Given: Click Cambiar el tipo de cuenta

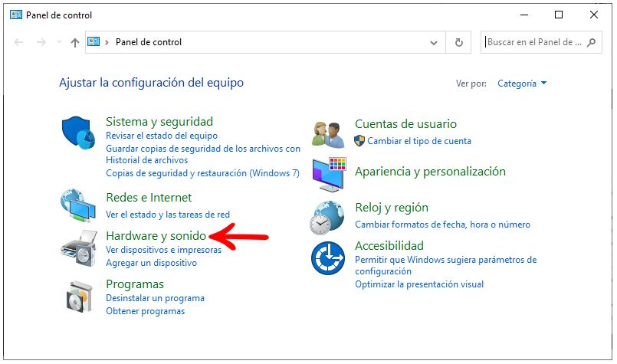Looking at the screenshot, I should click(x=419, y=141).
